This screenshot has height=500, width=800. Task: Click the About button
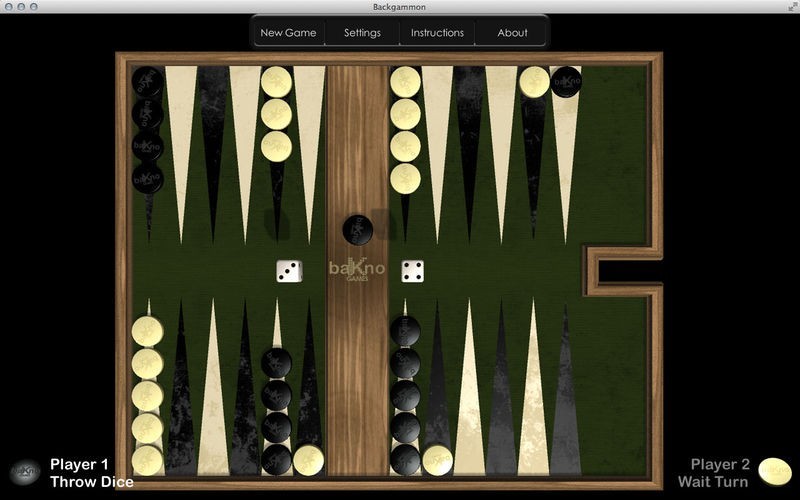click(x=512, y=32)
